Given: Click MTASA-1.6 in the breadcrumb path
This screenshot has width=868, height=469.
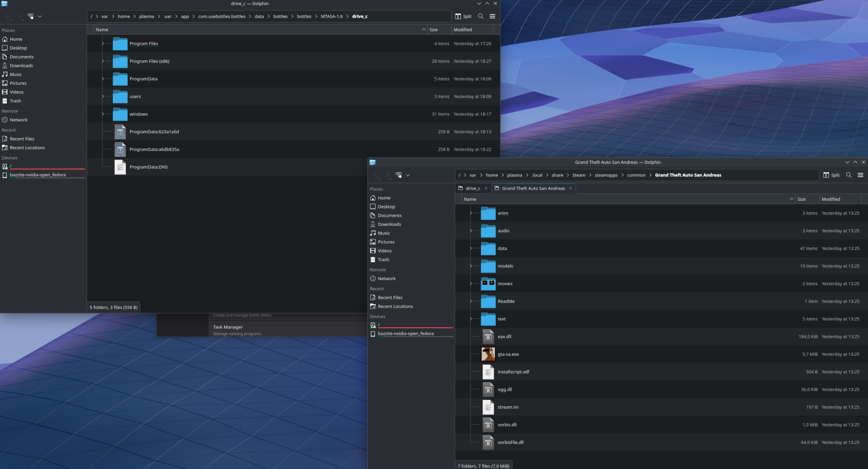Looking at the screenshot, I should click(331, 16).
